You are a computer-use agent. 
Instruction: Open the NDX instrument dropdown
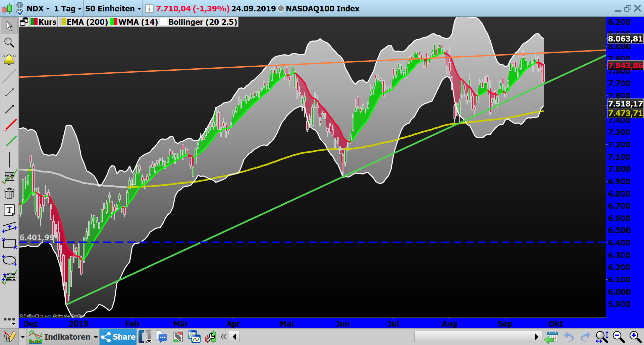(x=38, y=9)
